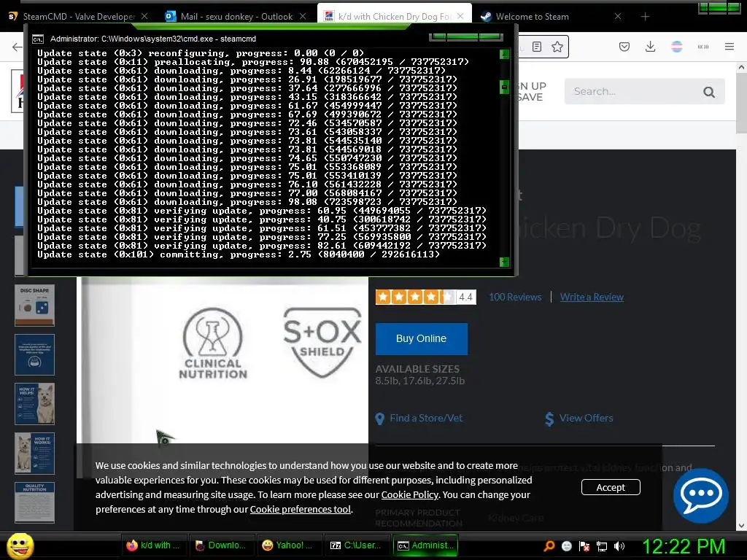Open the Write a Review link
This screenshot has width=747, height=560.
592,297
